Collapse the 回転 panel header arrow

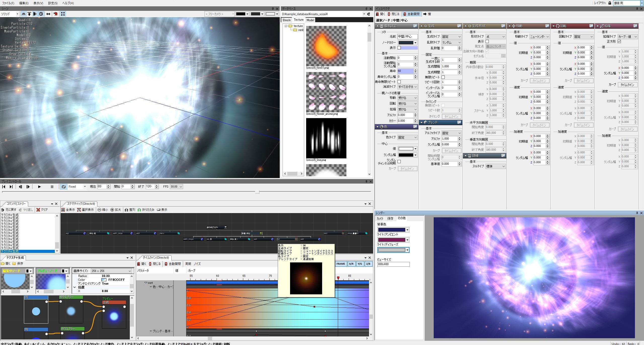(554, 26)
